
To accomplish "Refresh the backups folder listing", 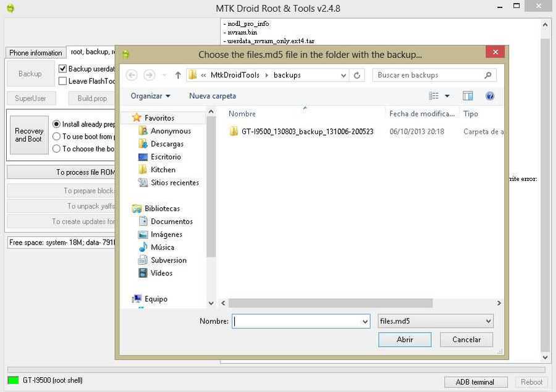I will 357,75.
